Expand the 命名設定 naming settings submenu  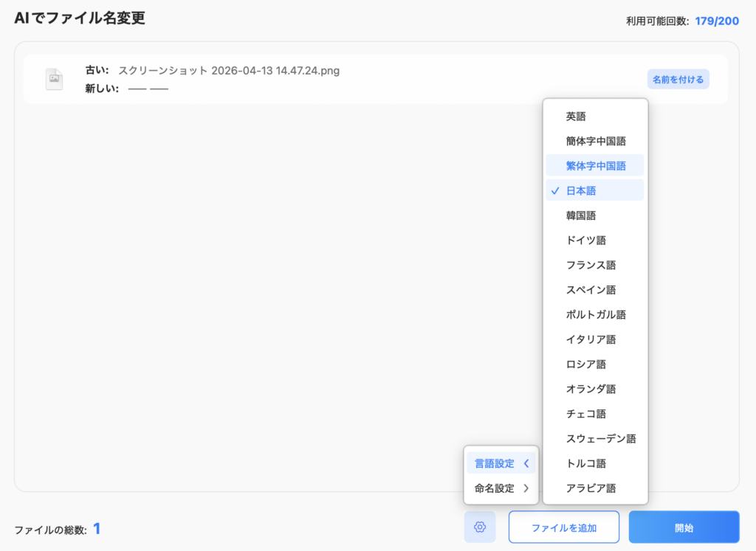coord(501,488)
